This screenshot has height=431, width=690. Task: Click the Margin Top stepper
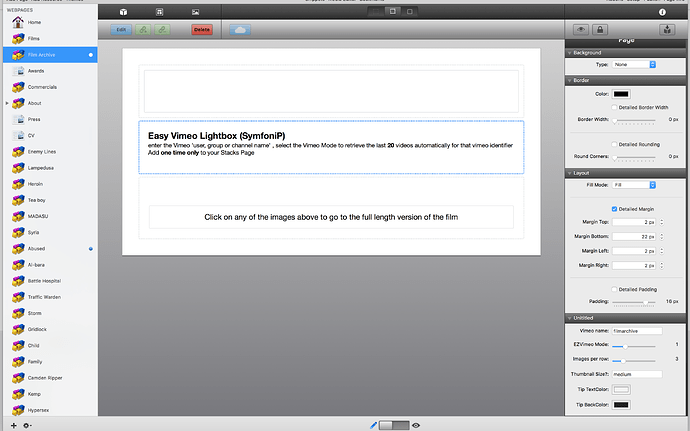click(x=661, y=222)
